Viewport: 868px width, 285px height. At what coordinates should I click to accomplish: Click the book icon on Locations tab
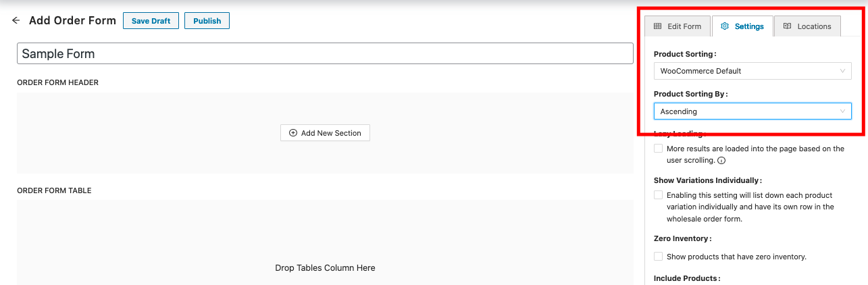click(787, 26)
